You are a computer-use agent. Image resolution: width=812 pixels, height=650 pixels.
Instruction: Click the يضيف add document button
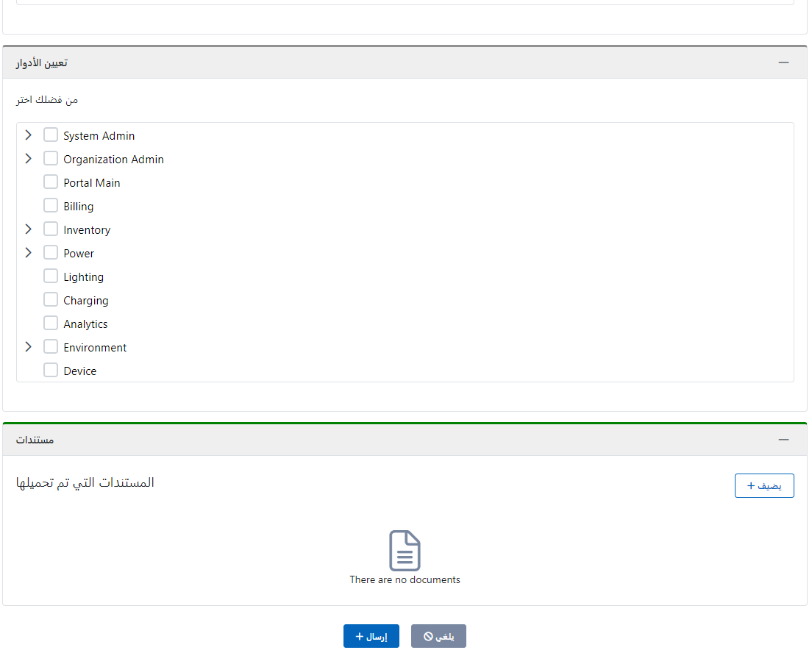(x=764, y=486)
